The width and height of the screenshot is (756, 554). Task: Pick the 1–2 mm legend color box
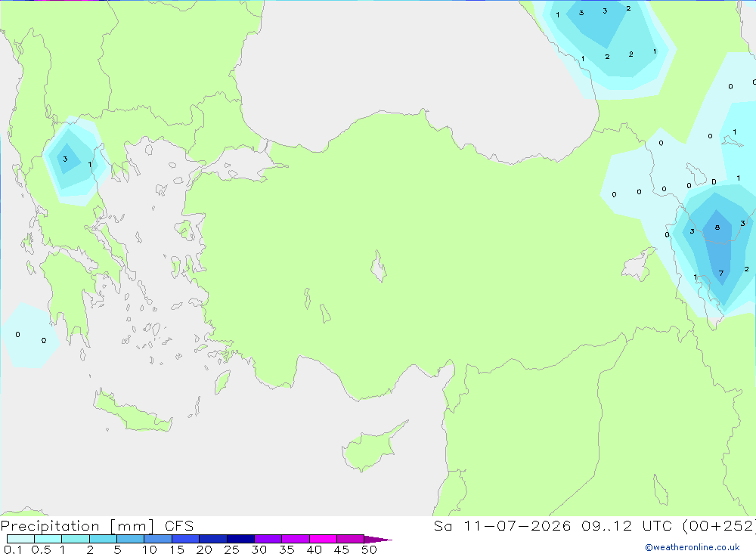point(75,539)
